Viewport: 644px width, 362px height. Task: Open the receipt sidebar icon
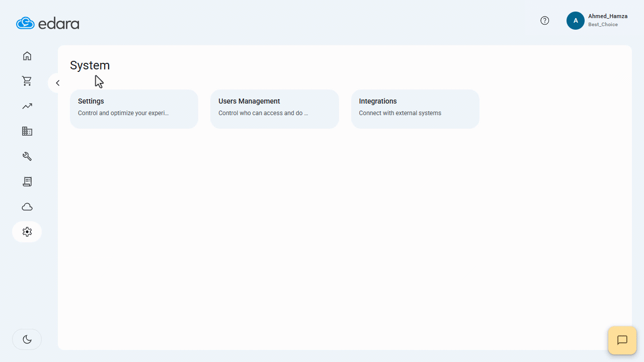pos(27,182)
